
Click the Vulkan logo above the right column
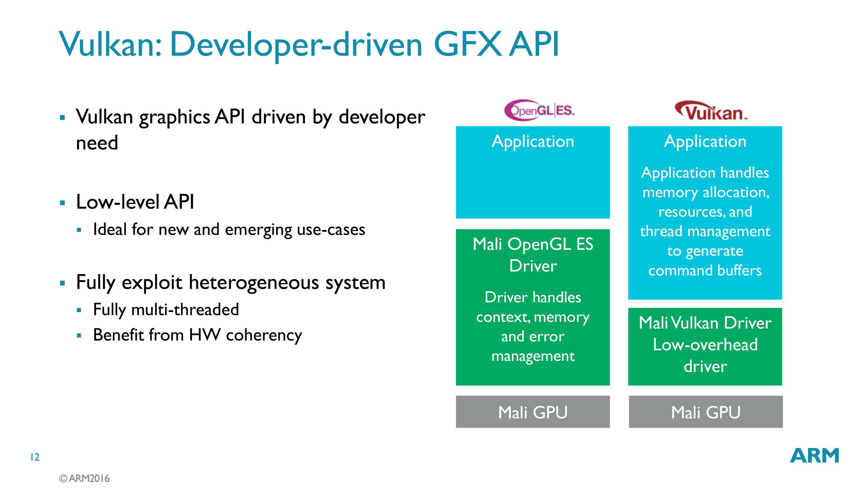pyautogui.click(x=711, y=111)
